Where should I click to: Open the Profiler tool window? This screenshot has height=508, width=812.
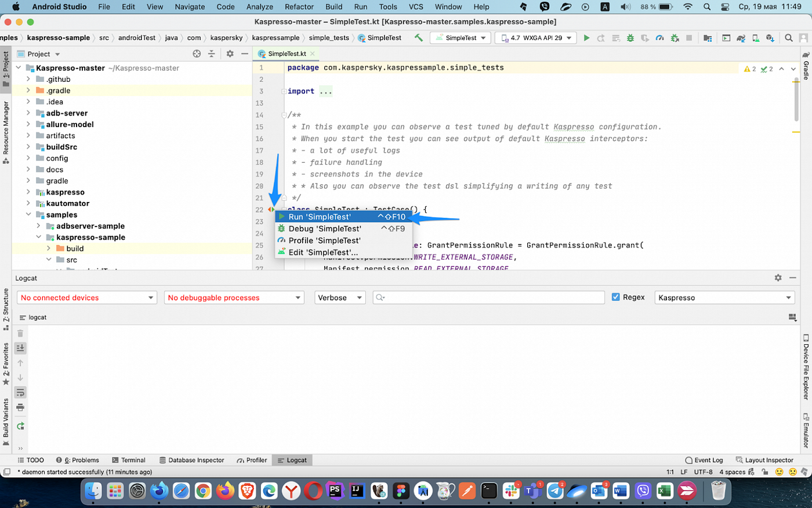tap(252, 460)
